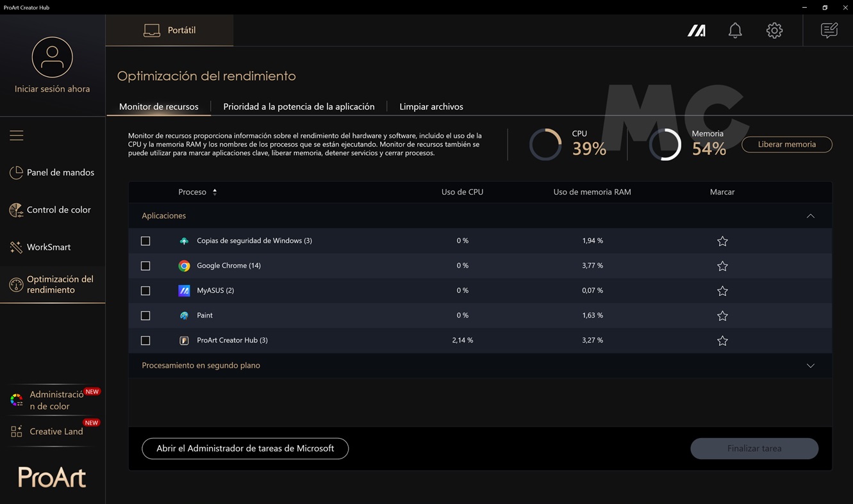
Task: Open settings via the gear icon
Action: tap(774, 30)
